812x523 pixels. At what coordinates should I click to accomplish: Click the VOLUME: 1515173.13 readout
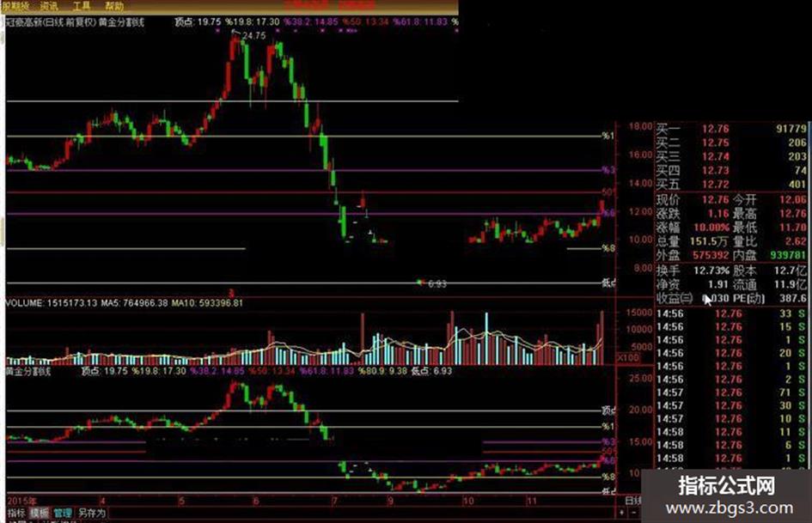click(x=52, y=303)
